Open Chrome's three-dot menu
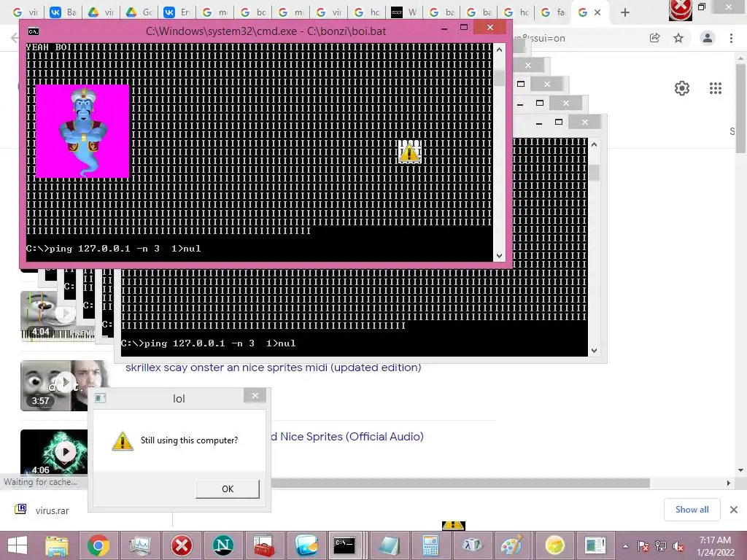747x560 pixels. coord(731,38)
